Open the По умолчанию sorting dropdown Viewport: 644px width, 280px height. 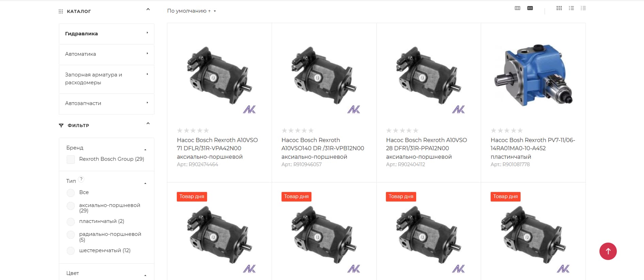click(191, 11)
